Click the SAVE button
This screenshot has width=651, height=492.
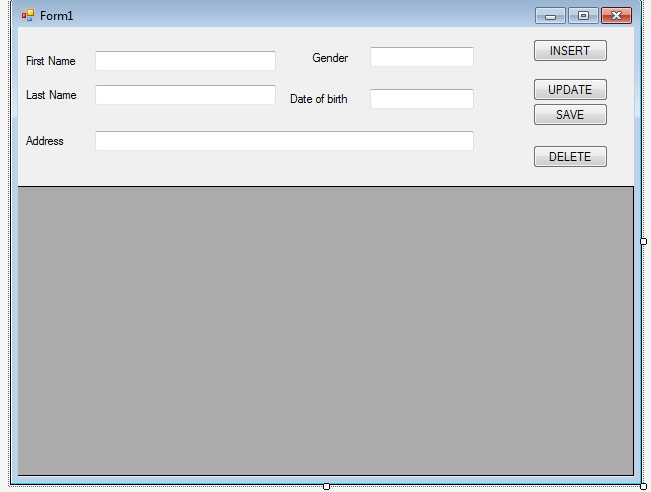click(570, 115)
